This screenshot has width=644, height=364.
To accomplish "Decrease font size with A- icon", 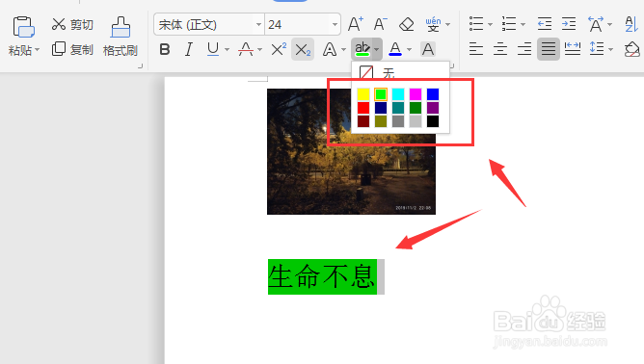I will (380, 24).
